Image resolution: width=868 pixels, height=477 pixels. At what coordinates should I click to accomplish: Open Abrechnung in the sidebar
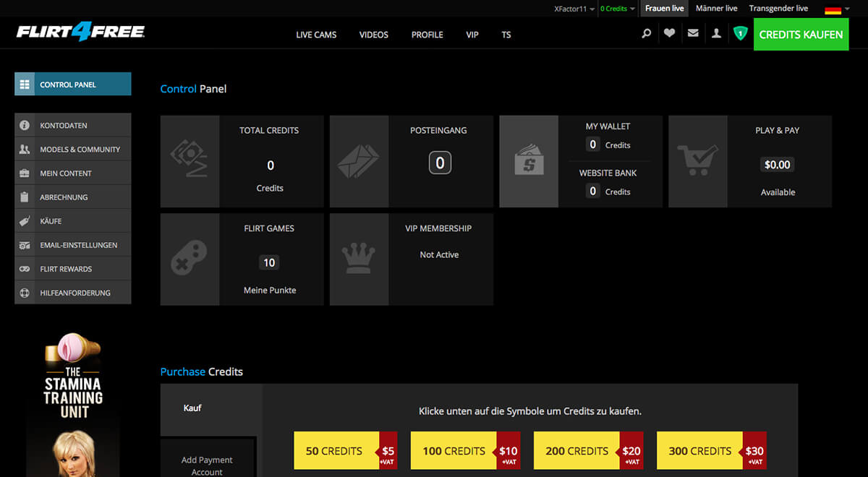(73, 197)
